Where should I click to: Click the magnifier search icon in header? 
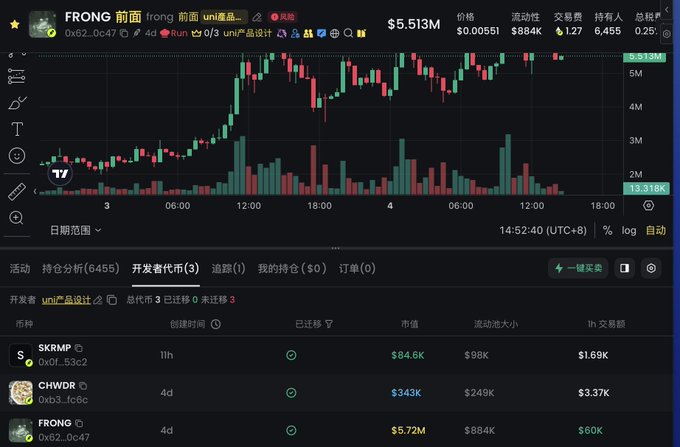(x=348, y=33)
